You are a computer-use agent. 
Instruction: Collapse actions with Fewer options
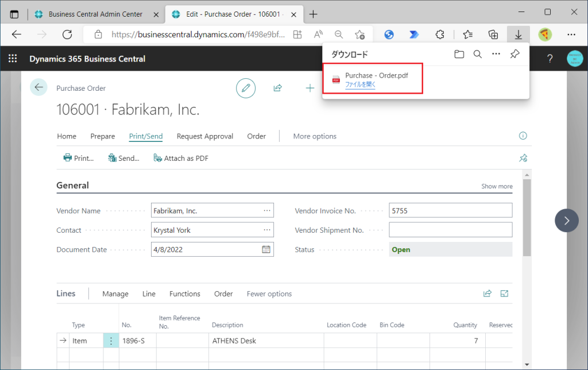[269, 294]
